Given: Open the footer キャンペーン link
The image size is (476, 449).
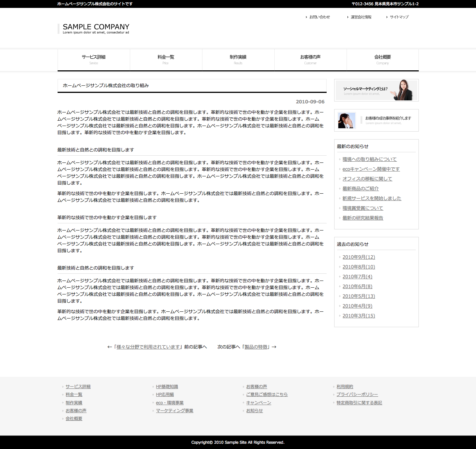Looking at the screenshot, I should pyautogui.click(x=259, y=403).
